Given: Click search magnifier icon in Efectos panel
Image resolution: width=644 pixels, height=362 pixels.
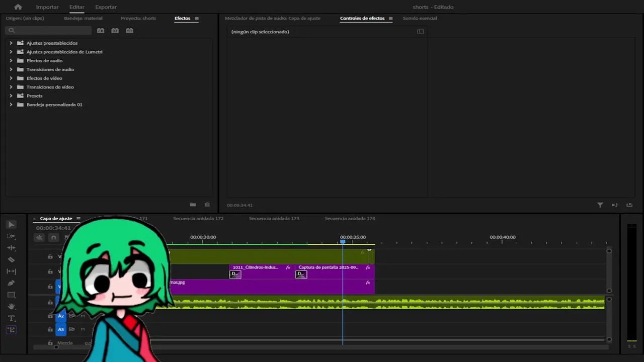Looking at the screenshot, I should tap(12, 31).
